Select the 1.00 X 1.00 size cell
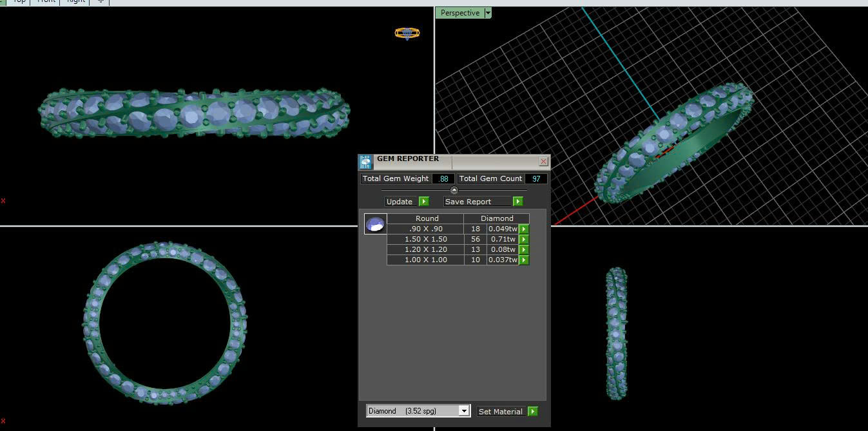The width and height of the screenshot is (868, 431). (425, 260)
